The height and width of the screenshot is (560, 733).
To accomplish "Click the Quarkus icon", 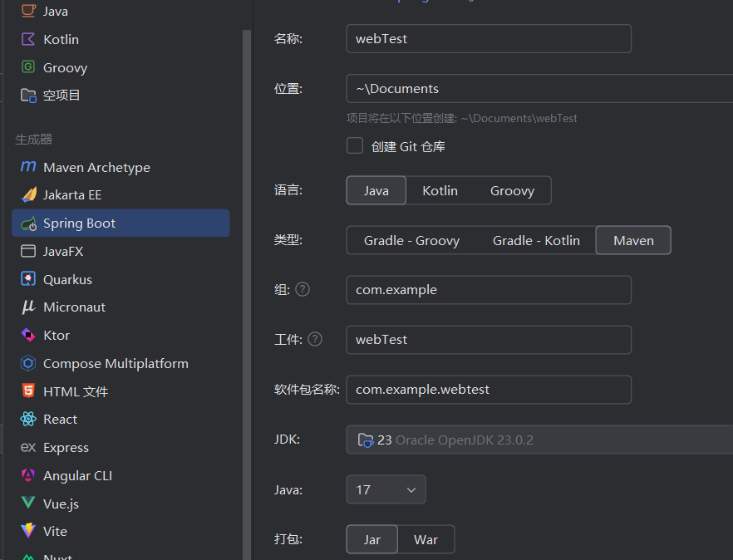I will pyautogui.click(x=28, y=279).
